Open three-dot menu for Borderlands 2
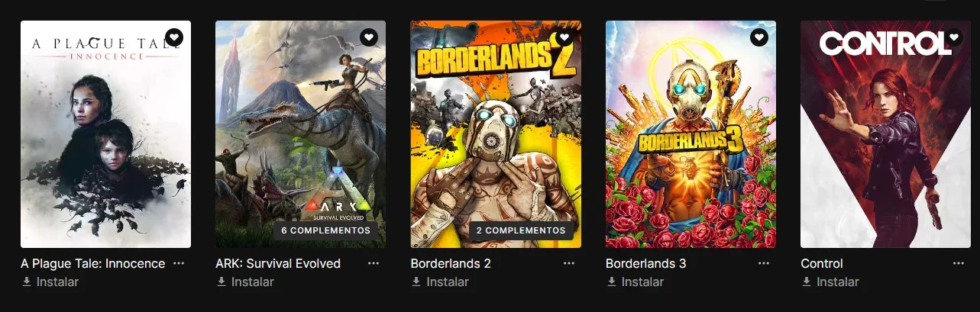Image resolution: width=980 pixels, height=312 pixels. 569,263
